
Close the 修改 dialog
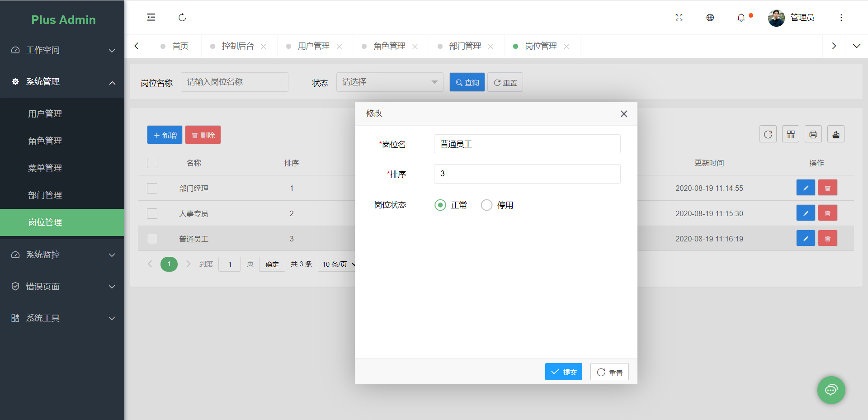[624, 114]
